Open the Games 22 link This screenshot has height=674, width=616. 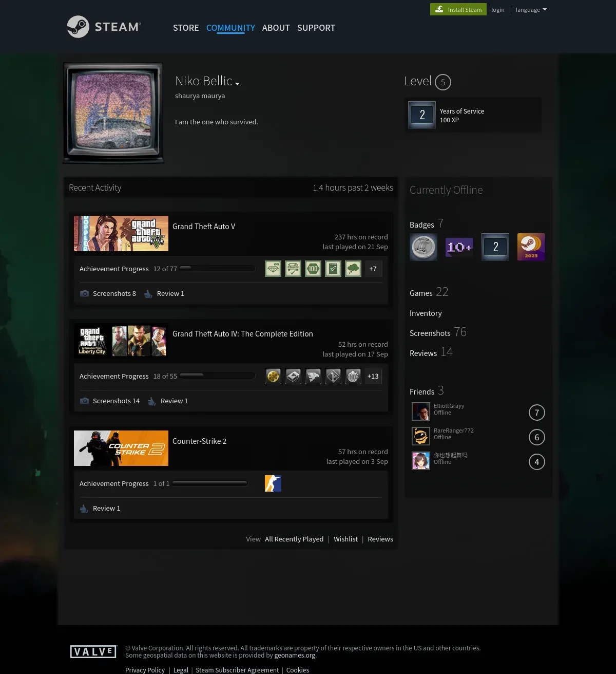click(429, 292)
